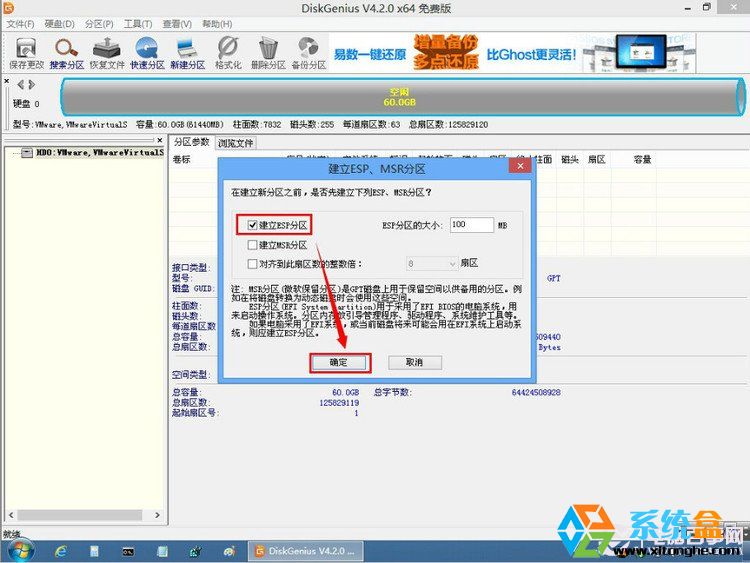Click the total sectors value 125829119
The height and width of the screenshot is (563, 750).
[x=339, y=403]
